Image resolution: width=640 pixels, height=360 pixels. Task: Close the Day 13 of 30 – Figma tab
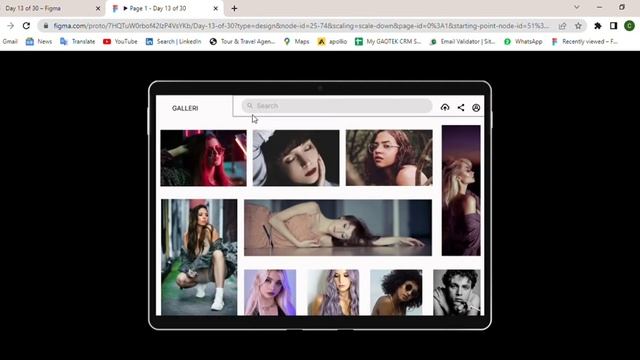[98, 8]
